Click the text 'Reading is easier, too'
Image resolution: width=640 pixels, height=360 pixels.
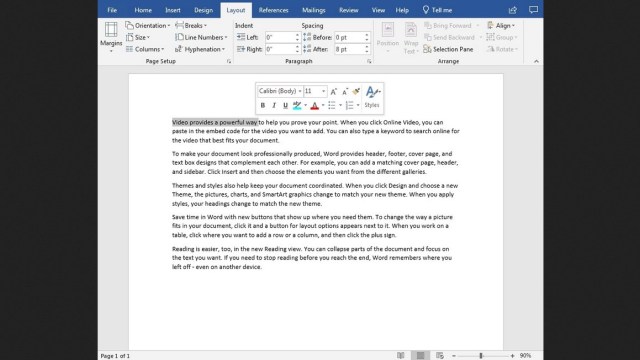[x=202, y=249]
